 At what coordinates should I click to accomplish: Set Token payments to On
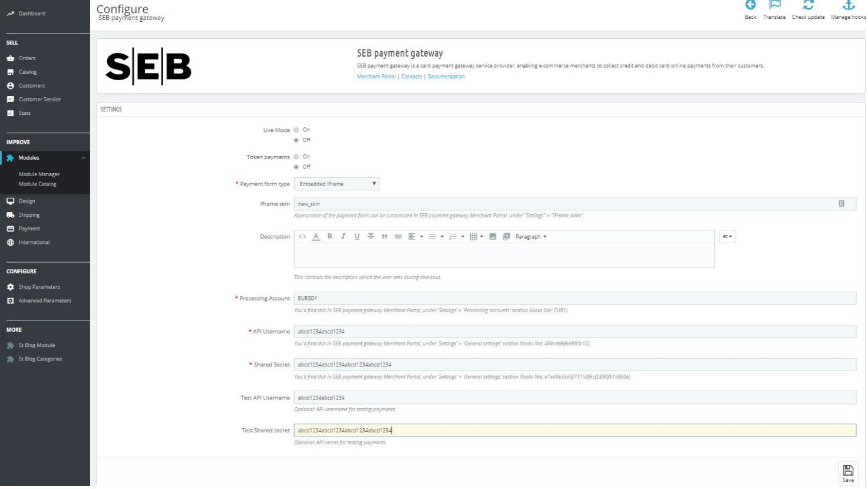coord(296,157)
